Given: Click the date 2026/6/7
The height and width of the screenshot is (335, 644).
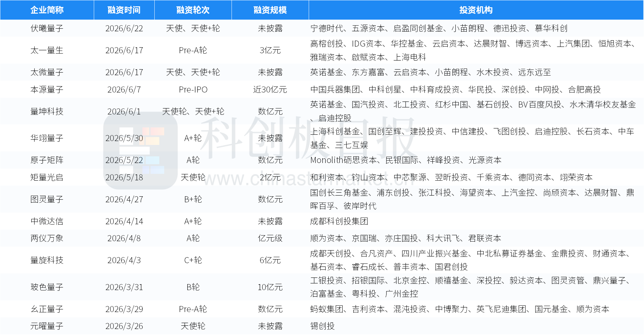Looking at the screenshot, I should 124,89.
